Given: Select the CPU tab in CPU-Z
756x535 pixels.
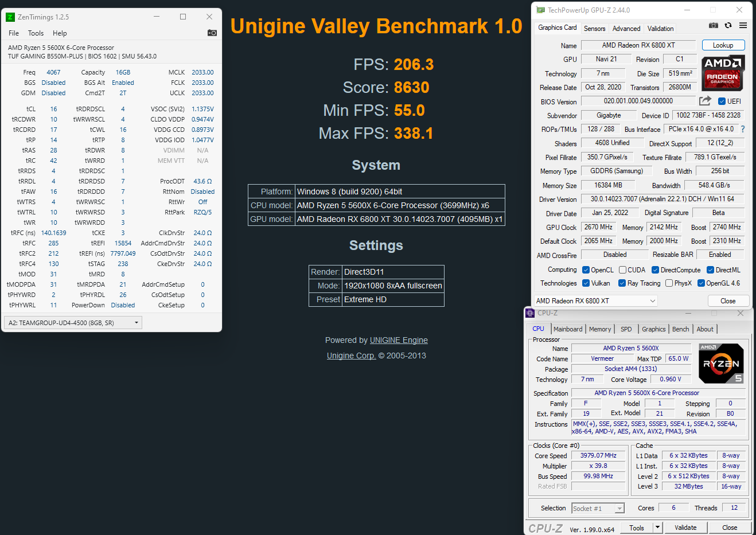Looking at the screenshot, I should tap(538, 329).
